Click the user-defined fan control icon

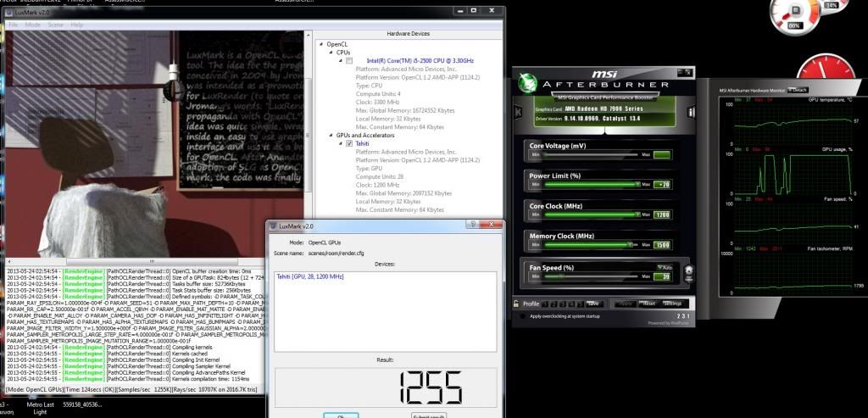click(x=690, y=274)
